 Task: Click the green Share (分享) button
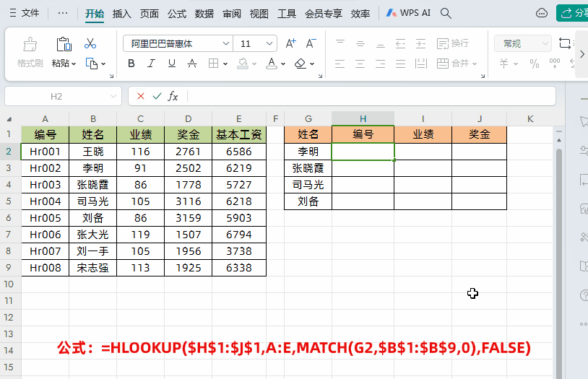click(x=572, y=13)
